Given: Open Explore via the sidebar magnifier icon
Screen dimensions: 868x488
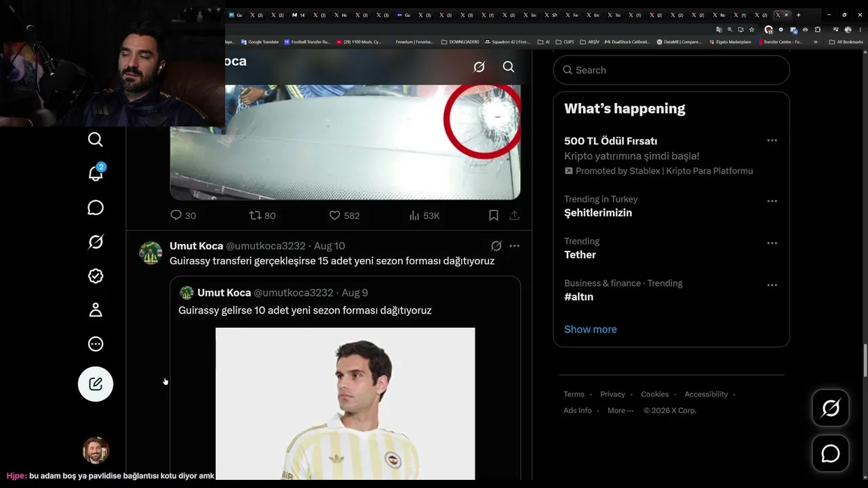Looking at the screenshot, I should pyautogui.click(x=96, y=140).
